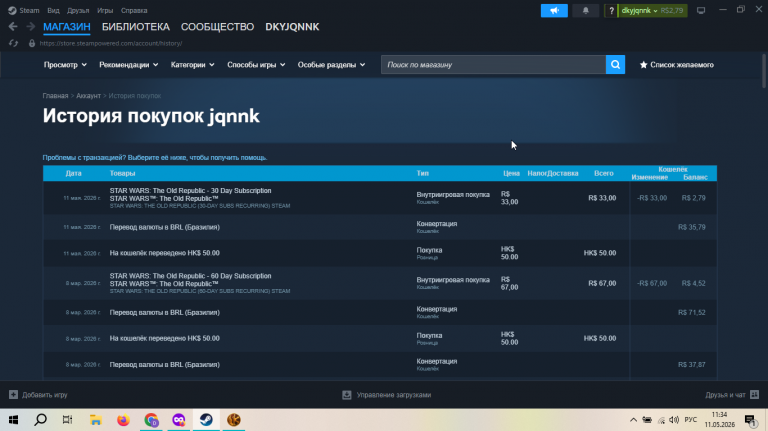Expand the Рекомендации dropdown
This screenshot has width=768, height=431.
point(128,65)
